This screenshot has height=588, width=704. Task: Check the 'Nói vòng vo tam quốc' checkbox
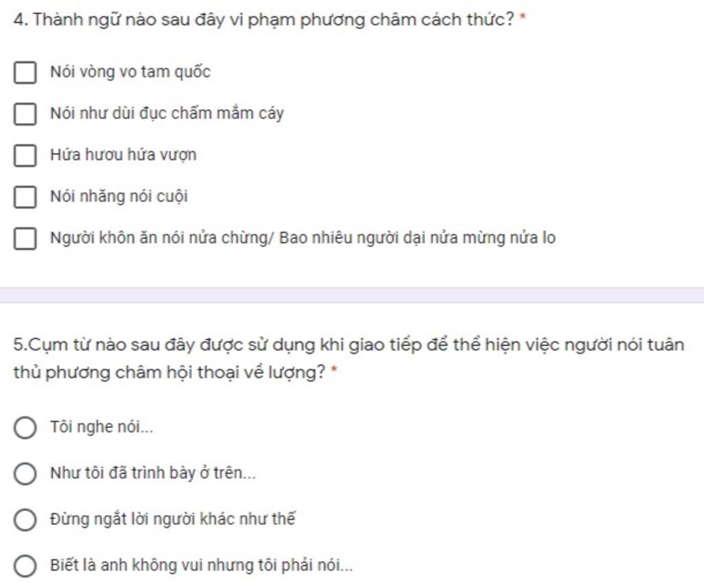(25, 73)
